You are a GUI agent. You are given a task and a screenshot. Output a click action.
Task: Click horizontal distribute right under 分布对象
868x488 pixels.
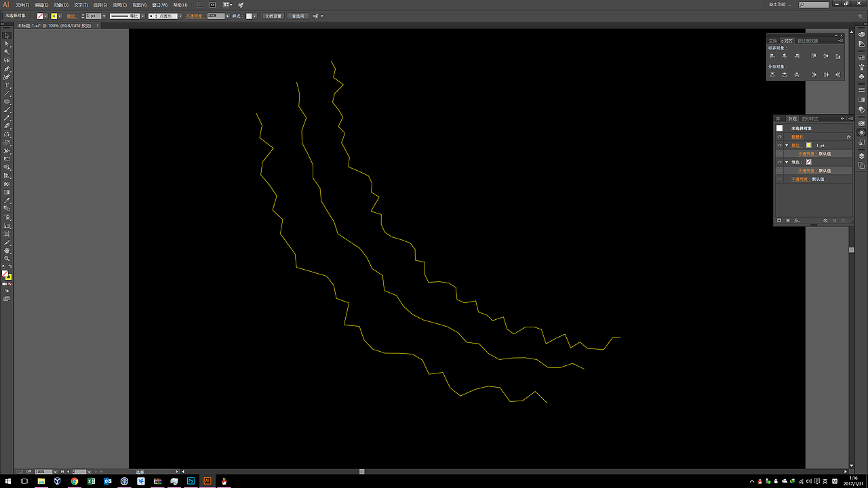[x=837, y=75]
